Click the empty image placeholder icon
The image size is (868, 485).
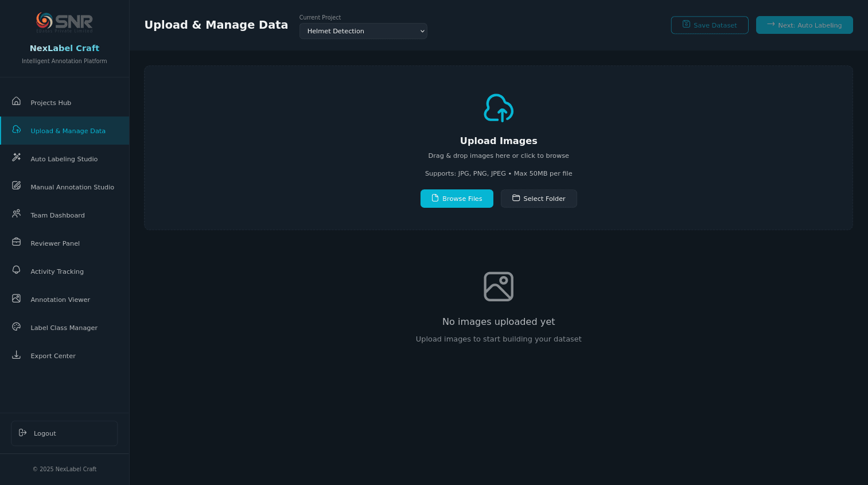pos(499,286)
